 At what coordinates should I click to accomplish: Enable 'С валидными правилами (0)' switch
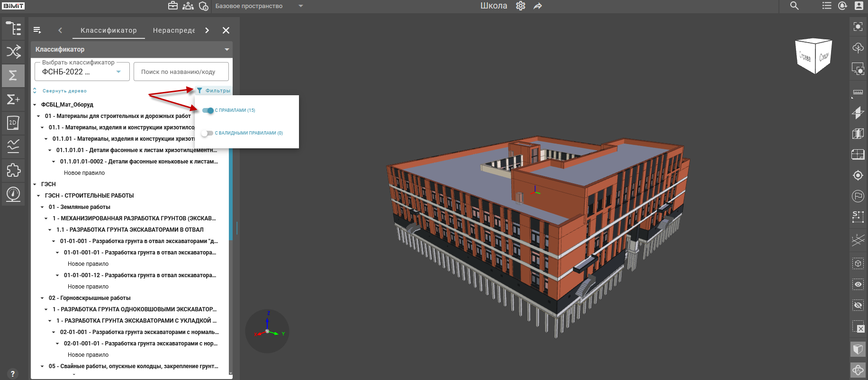(207, 133)
